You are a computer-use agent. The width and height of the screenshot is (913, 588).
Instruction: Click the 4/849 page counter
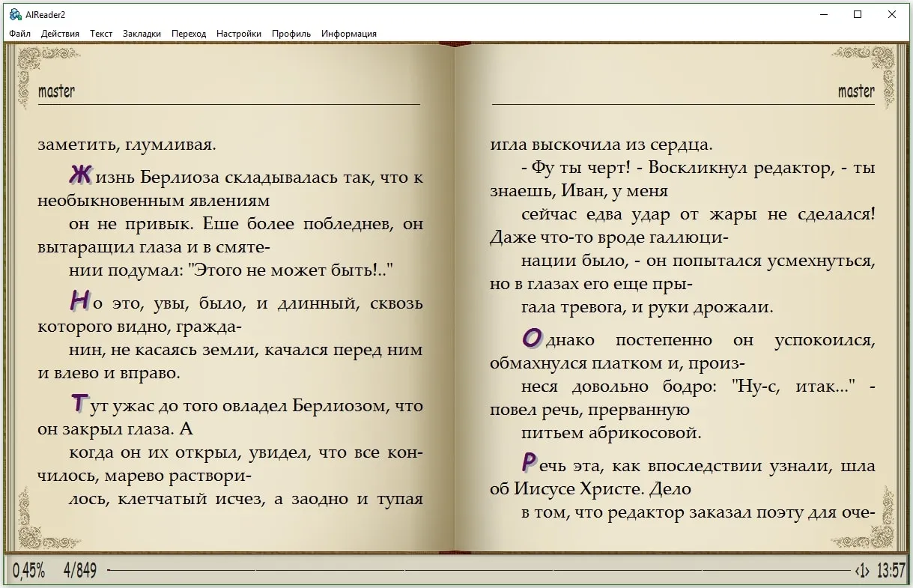coord(80,571)
